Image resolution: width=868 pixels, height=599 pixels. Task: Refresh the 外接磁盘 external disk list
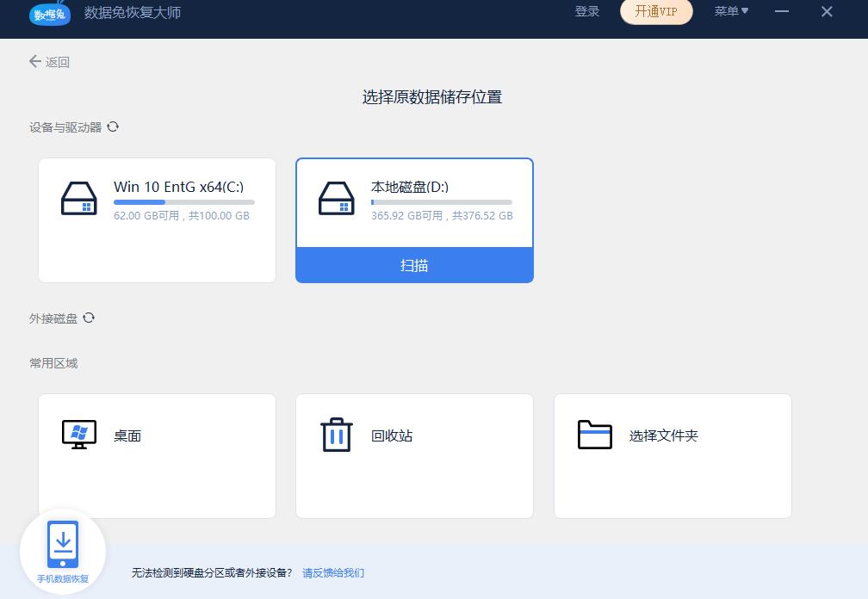pyautogui.click(x=90, y=318)
